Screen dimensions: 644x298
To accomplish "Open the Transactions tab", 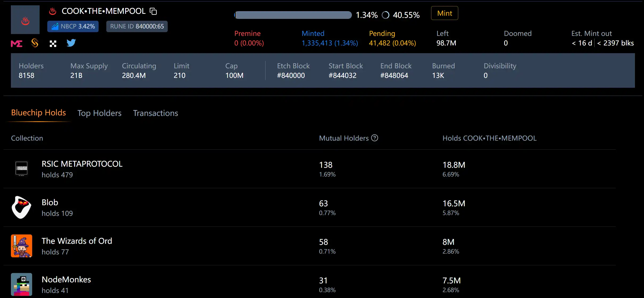I will coord(155,113).
